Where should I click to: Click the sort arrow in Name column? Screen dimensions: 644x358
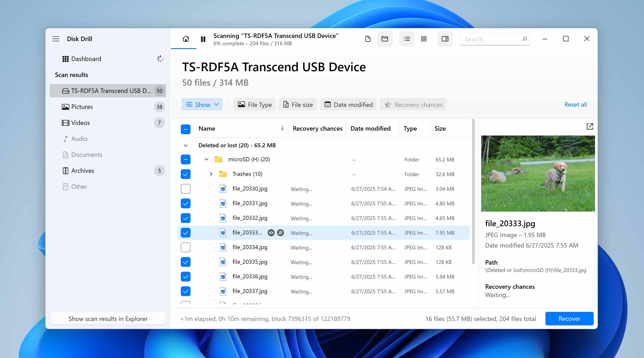(282, 128)
